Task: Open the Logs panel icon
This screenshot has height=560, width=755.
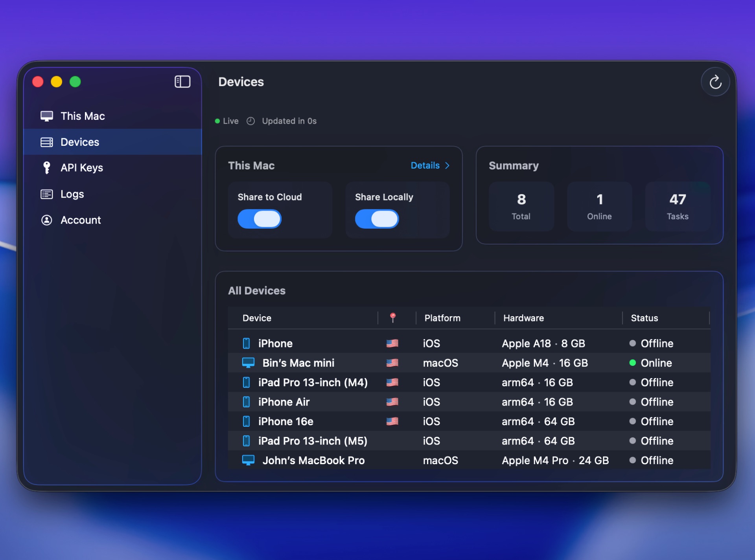Action: tap(47, 194)
